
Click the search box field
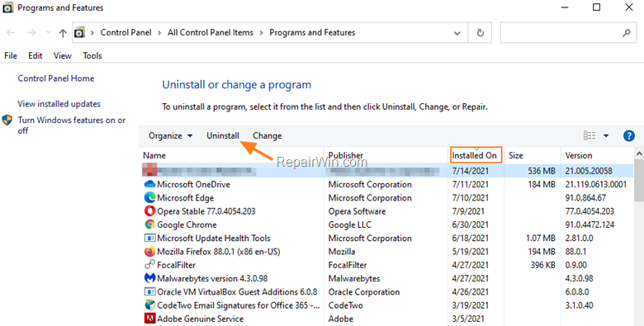[x=568, y=33]
